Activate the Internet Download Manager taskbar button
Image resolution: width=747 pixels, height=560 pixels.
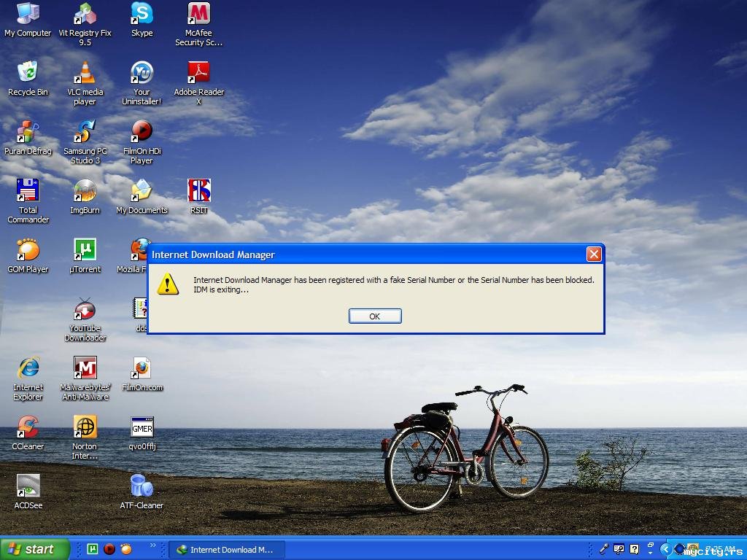pyautogui.click(x=227, y=550)
